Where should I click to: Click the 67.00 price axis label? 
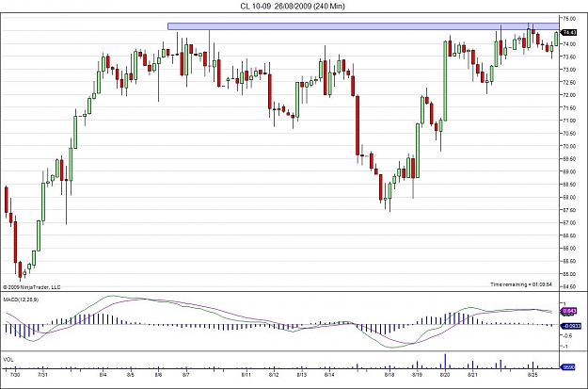[x=569, y=222]
